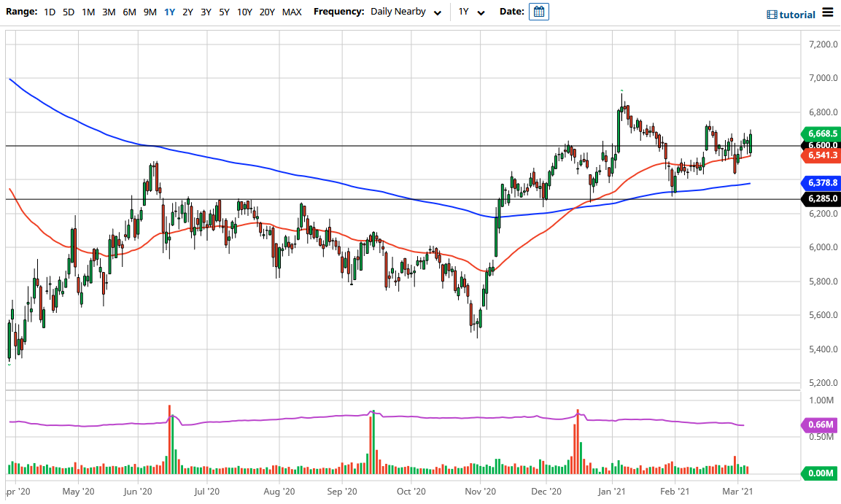
Task: Click the 0.66M purple open interest label
Action: (x=818, y=424)
